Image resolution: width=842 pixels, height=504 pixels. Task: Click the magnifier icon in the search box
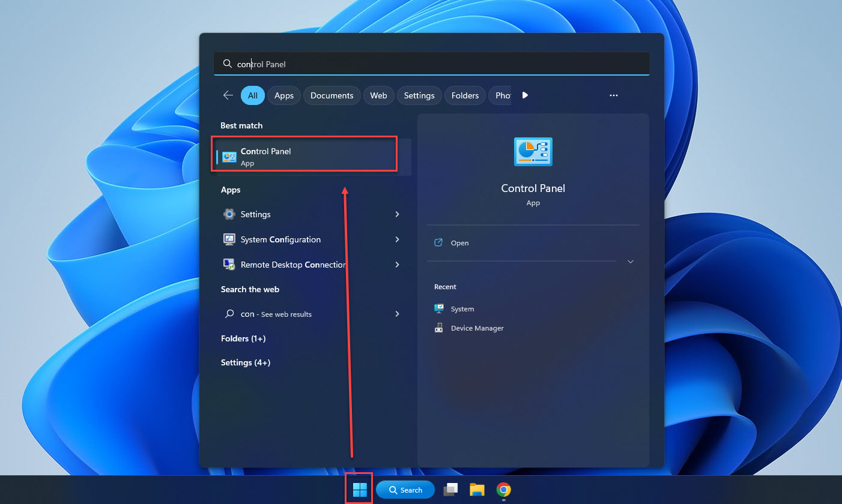(x=227, y=64)
